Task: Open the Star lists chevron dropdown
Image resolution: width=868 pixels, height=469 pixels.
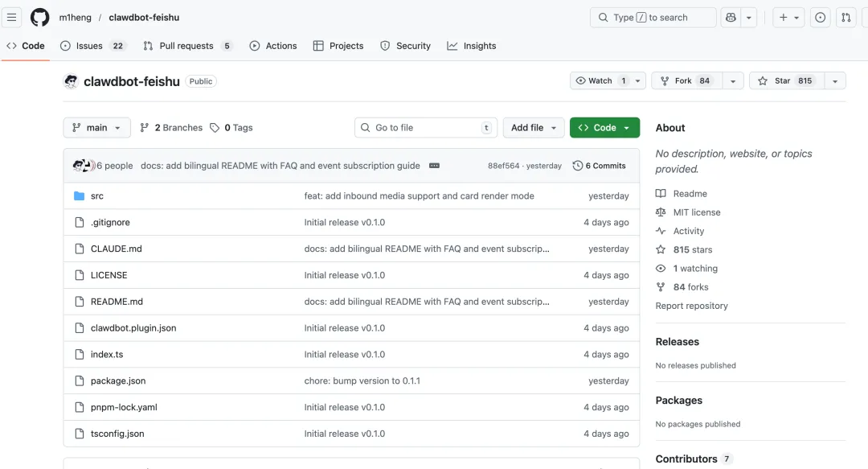Action: point(834,80)
